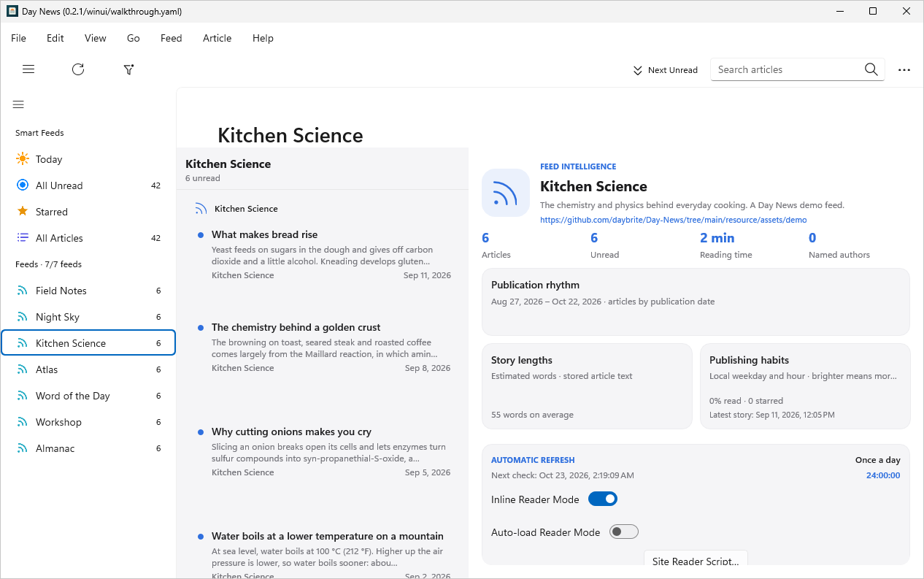924x579 pixels.
Task: Collapse the sidebar navigation pane icon
Action: click(x=18, y=104)
